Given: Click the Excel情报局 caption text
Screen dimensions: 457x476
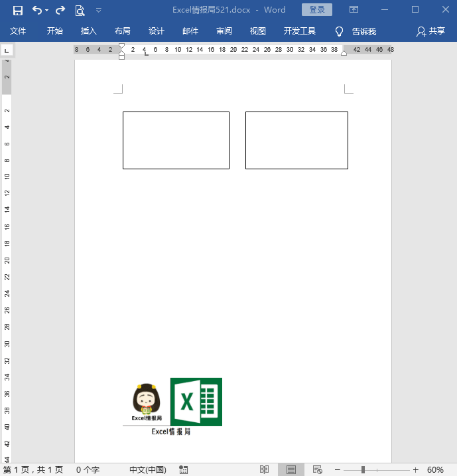Looking at the screenshot, I should pos(171,432).
